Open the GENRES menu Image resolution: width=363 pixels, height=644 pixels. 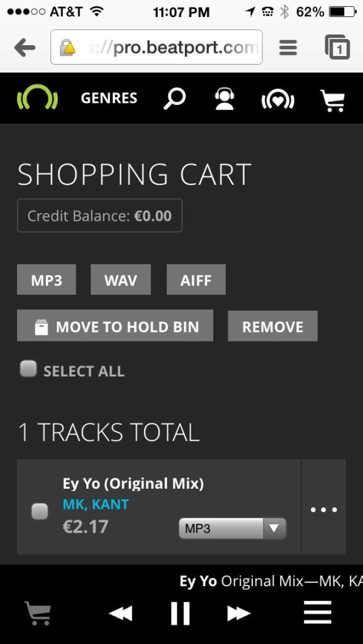pos(109,99)
